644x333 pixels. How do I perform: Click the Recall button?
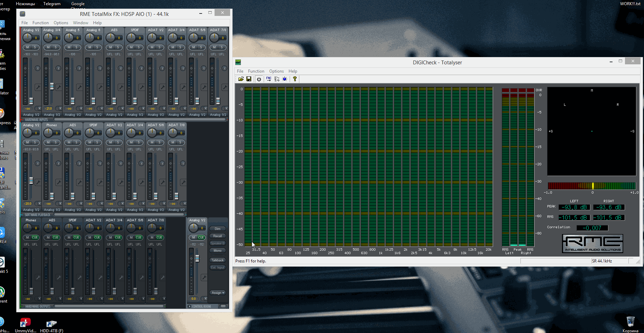218,236
